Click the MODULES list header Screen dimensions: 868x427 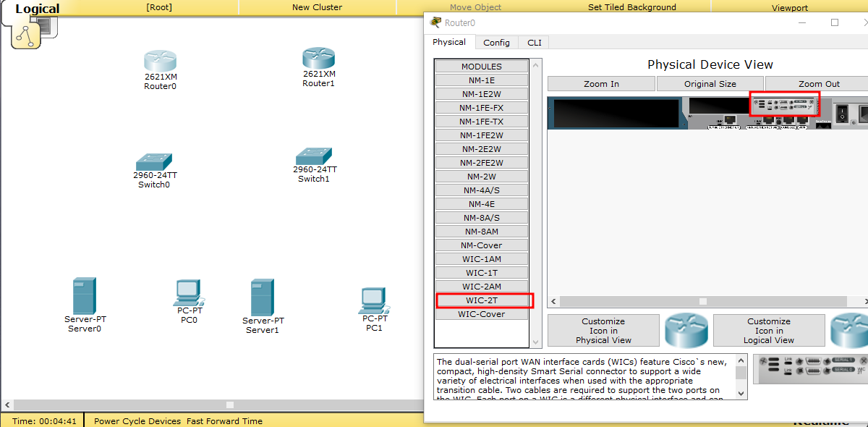[x=482, y=67]
